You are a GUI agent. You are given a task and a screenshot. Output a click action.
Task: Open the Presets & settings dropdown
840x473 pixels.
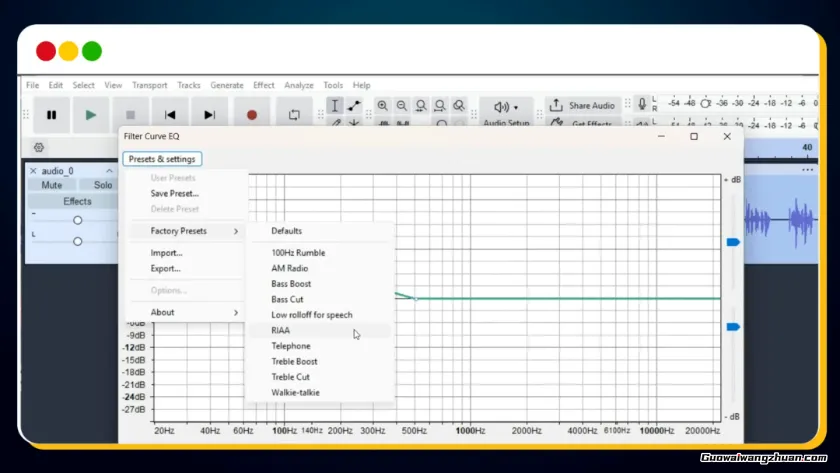[162, 159]
